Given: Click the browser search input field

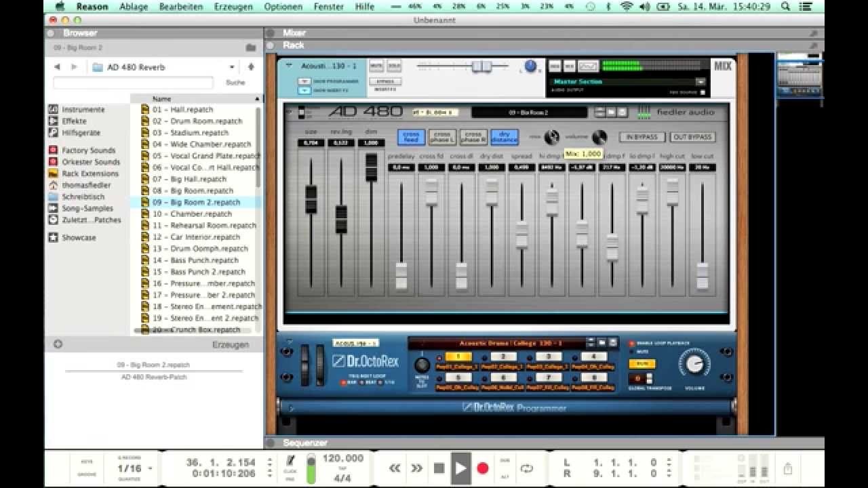Looking at the screenshot, I should coord(133,83).
